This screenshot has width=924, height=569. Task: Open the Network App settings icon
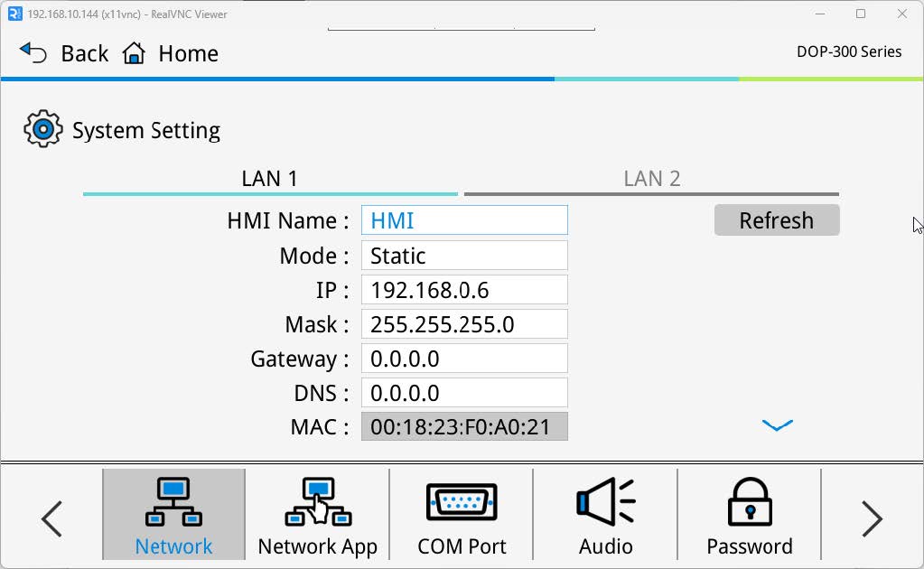317,504
